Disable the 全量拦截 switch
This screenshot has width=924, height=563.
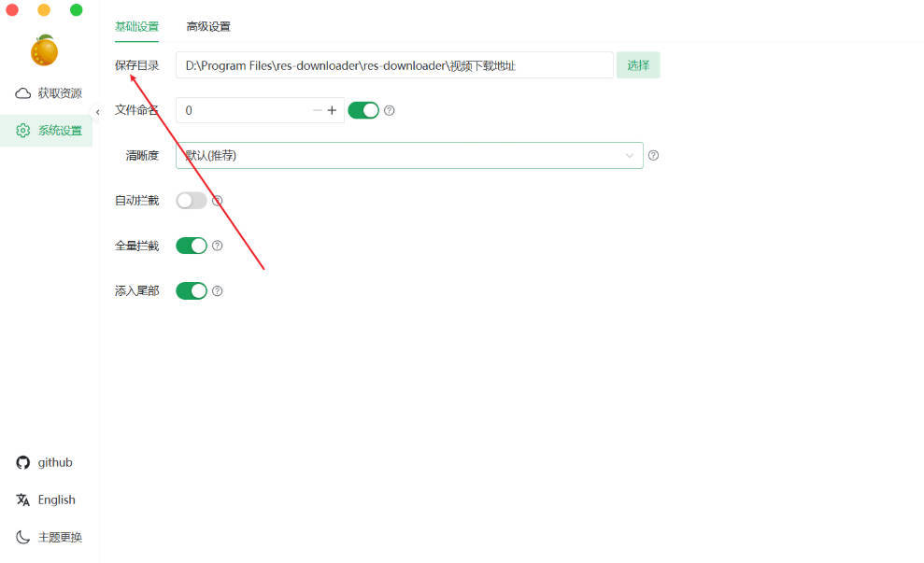[191, 246]
